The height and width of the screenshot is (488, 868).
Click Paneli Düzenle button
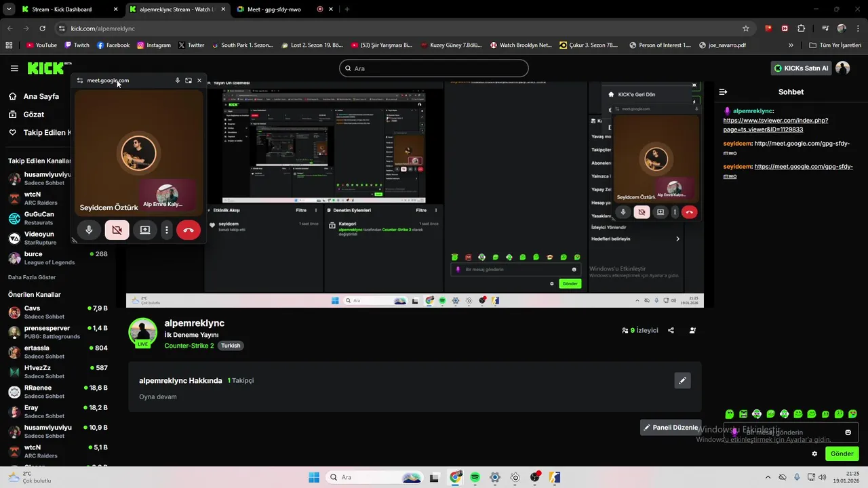click(x=671, y=428)
